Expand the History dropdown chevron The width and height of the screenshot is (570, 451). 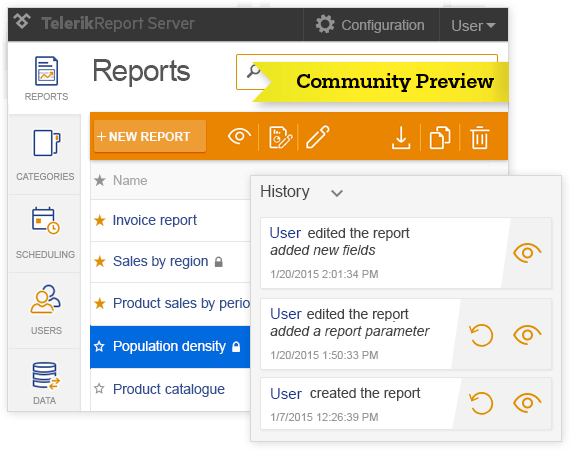point(337,193)
